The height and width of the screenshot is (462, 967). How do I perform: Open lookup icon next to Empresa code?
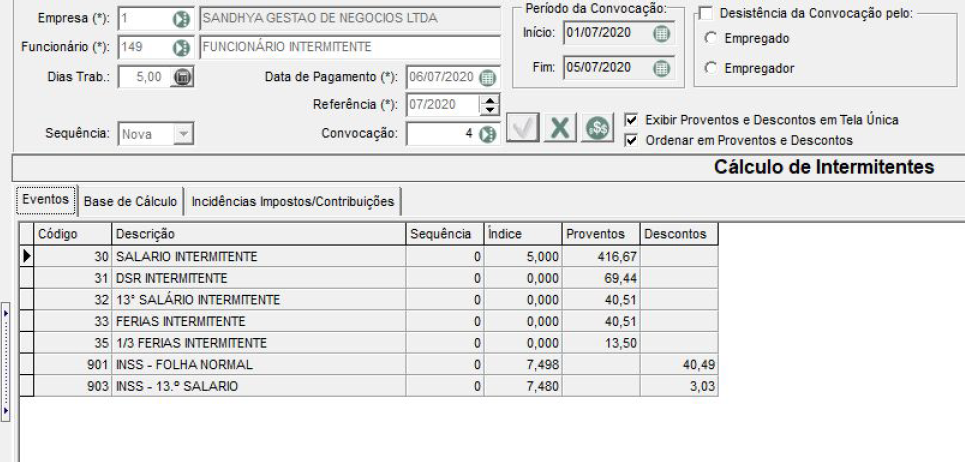(x=181, y=19)
